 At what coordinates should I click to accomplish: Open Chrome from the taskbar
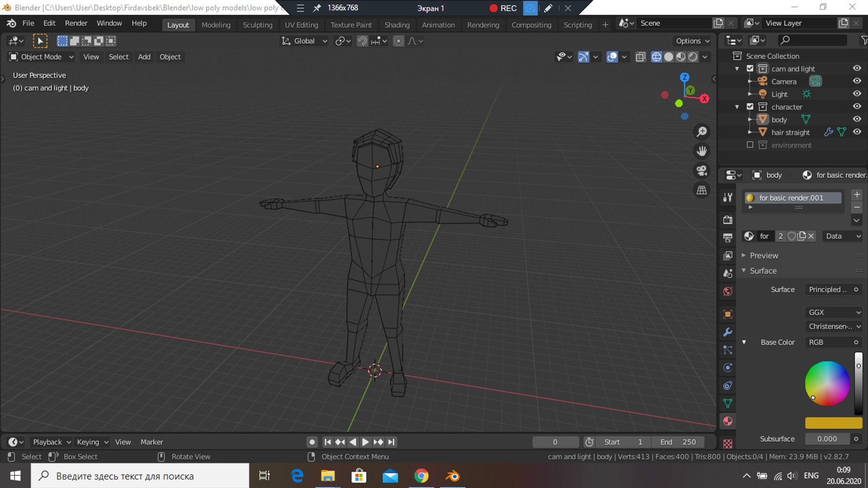(x=421, y=476)
